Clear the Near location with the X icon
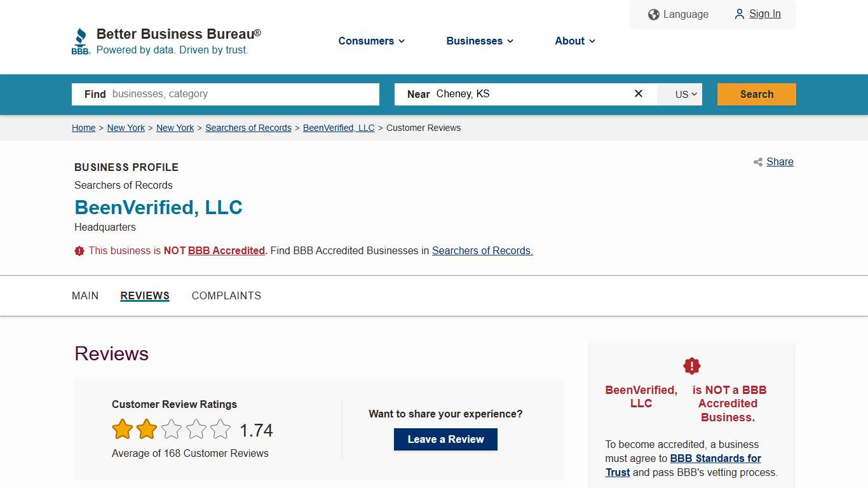868x488 pixels. pos(638,93)
